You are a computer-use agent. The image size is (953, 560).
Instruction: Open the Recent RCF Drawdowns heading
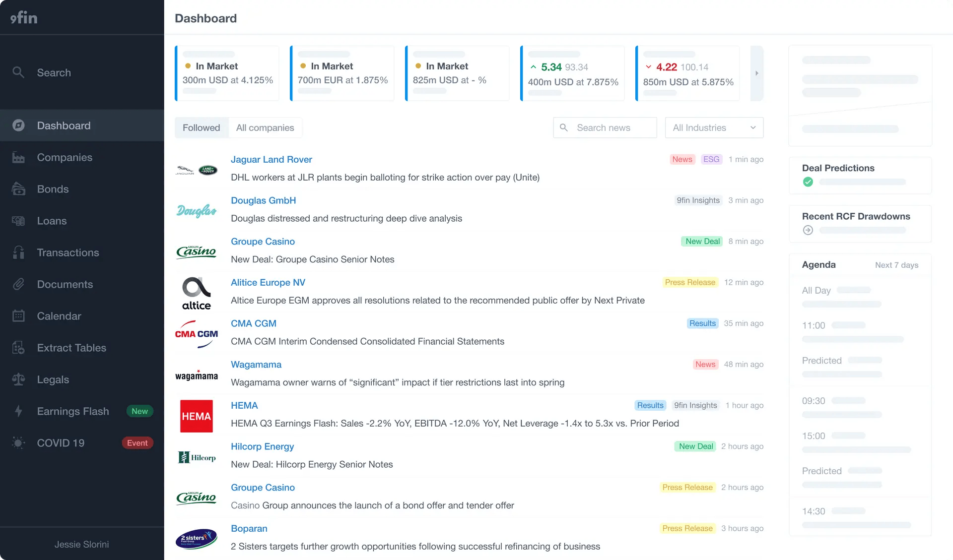click(x=856, y=216)
